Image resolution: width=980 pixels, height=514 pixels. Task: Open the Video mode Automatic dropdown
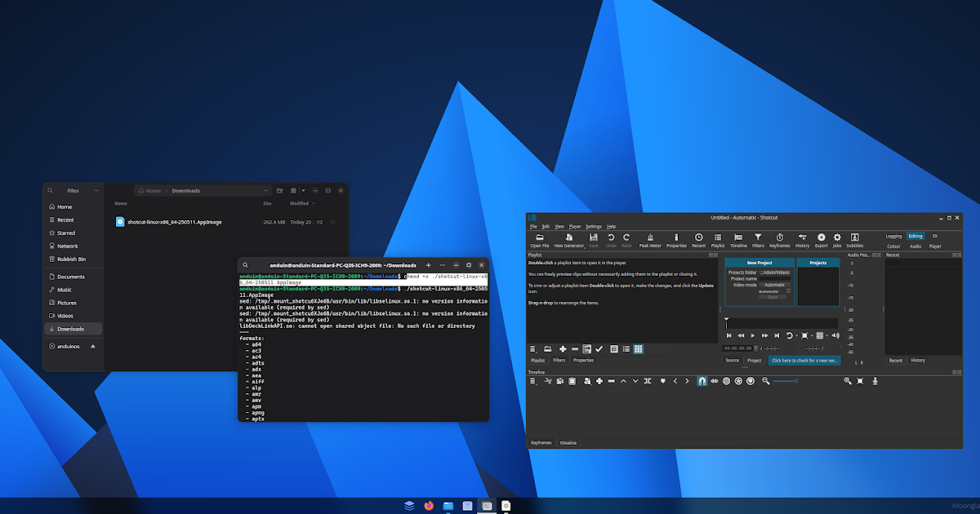773,285
